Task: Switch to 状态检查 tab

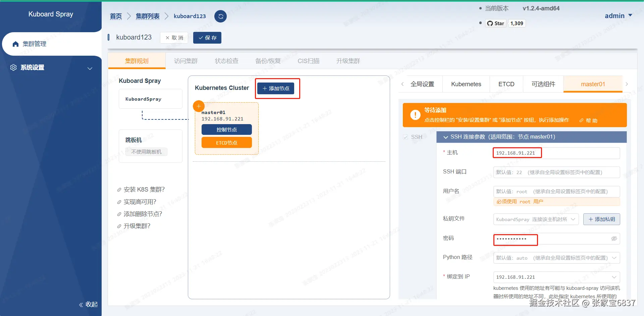Action: 227,61
